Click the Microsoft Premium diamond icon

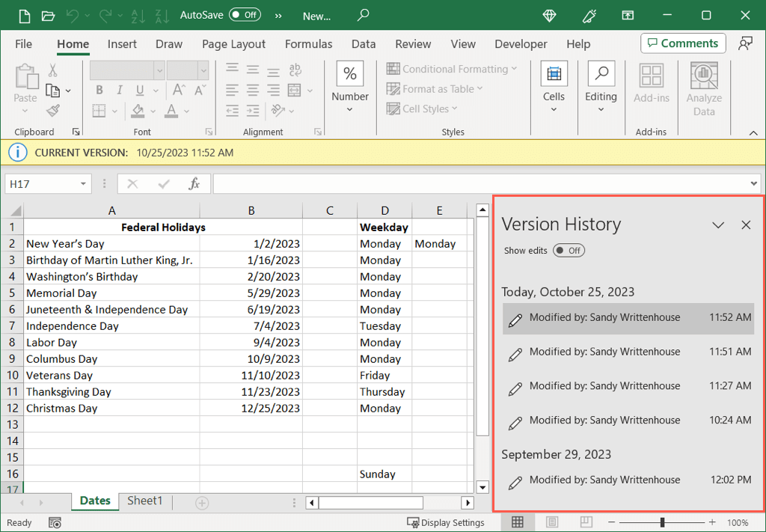550,15
